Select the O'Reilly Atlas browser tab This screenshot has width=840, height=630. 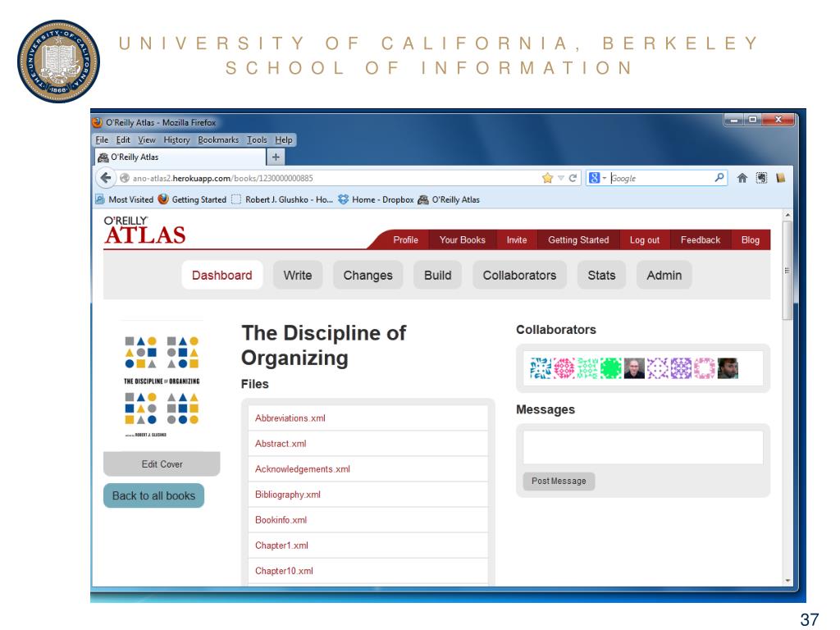point(180,157)
